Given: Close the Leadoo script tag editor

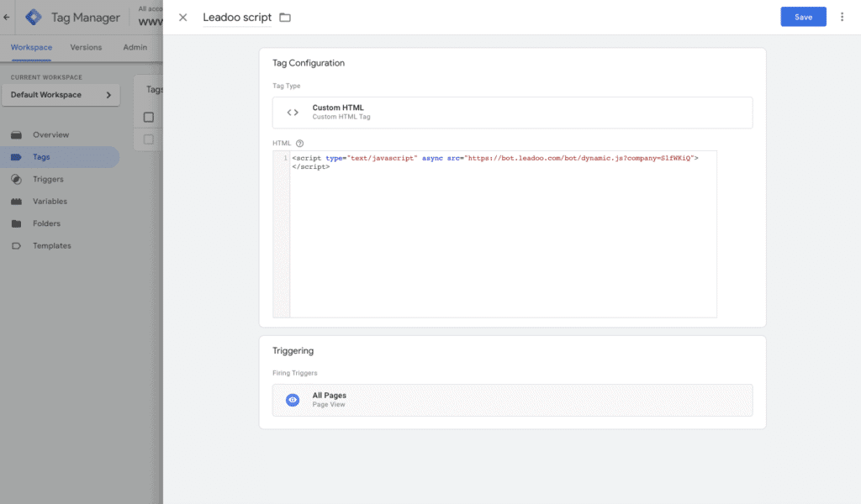Looking at the screenshot, I should [182, 18].
